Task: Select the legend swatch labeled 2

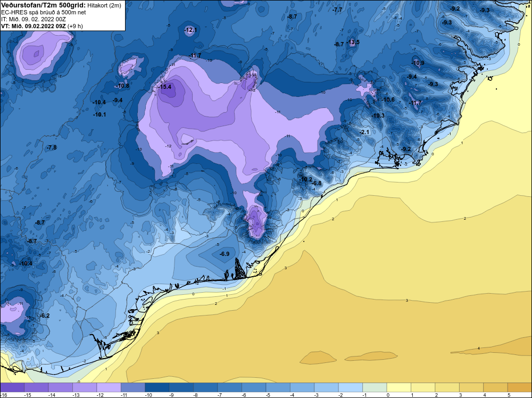Action: [x=447, y=387]
